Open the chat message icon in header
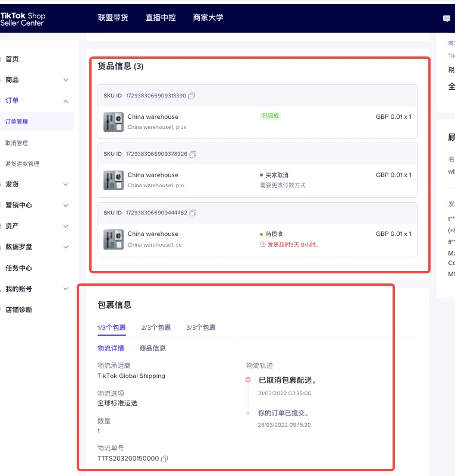 click(447, 18)
